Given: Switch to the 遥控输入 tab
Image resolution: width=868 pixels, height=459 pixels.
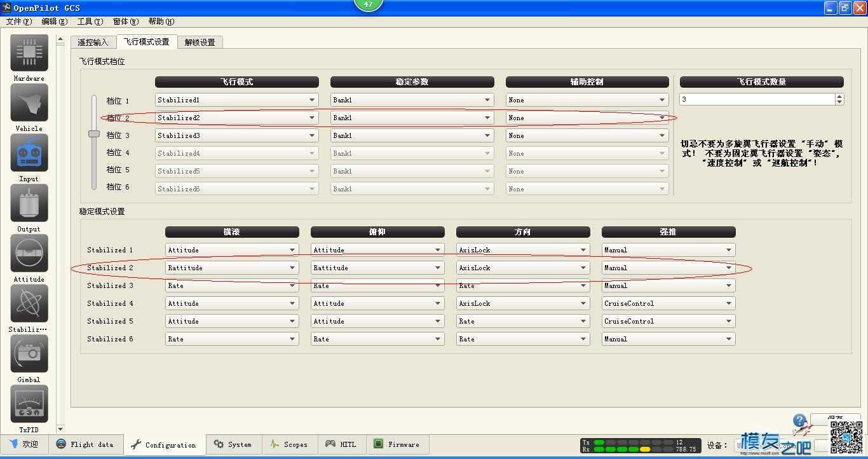Looking at the screenshot, I should [x=93, y=43].
